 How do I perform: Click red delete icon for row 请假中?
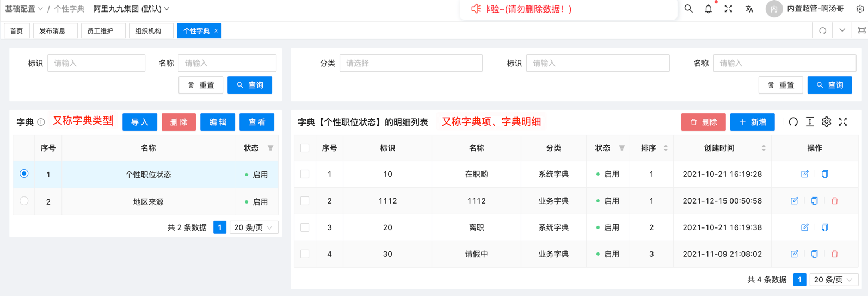[834, 254]
